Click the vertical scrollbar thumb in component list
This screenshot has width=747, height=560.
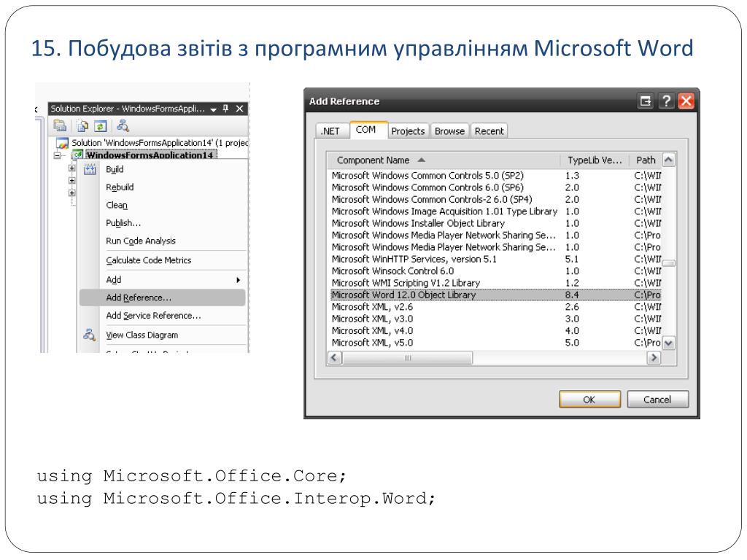[669, 262]
